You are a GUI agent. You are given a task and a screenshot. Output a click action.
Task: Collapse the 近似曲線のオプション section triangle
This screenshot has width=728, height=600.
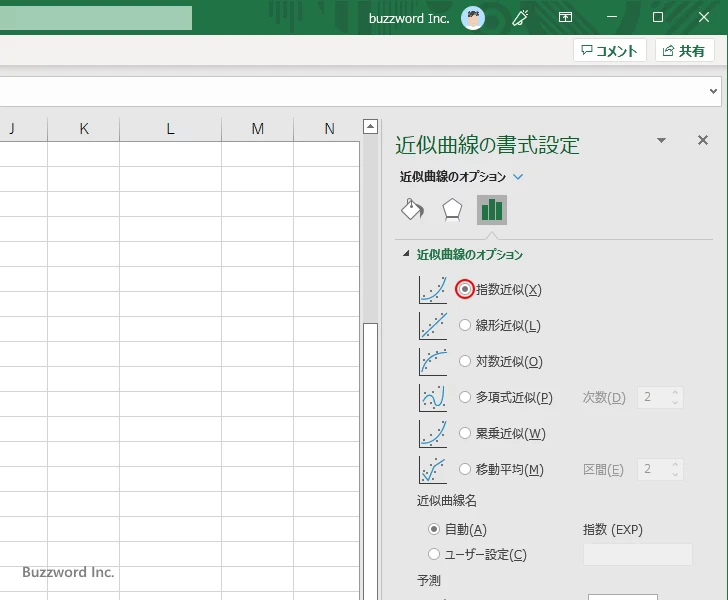[406, 254]
